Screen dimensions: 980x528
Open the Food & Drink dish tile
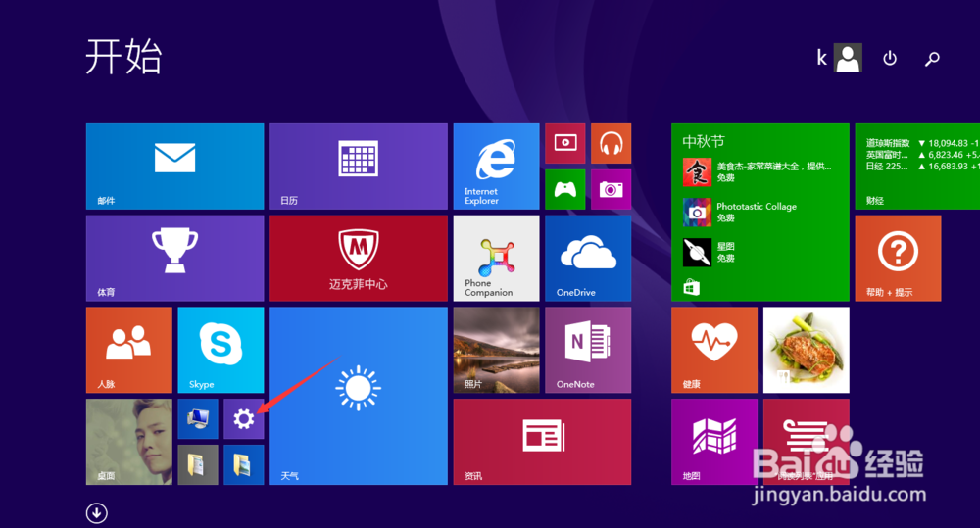[807, 350]
